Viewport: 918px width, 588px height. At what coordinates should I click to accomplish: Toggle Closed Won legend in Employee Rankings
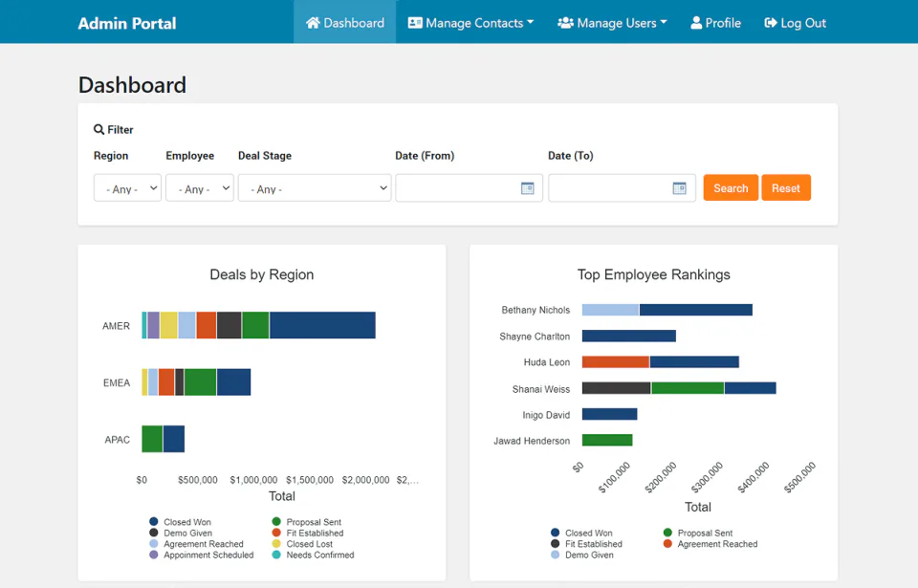[x=582, y=533]
